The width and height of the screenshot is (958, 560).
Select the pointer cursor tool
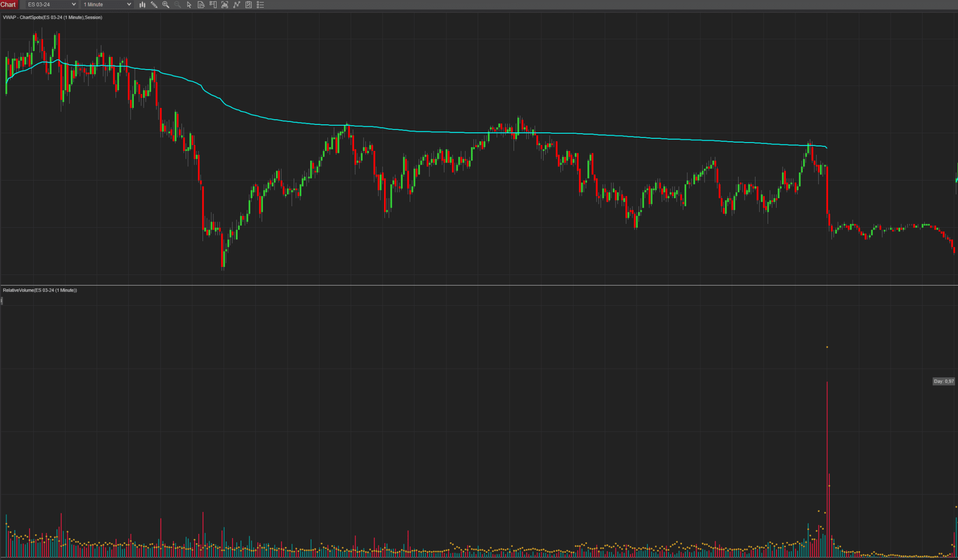click(189, 4)
